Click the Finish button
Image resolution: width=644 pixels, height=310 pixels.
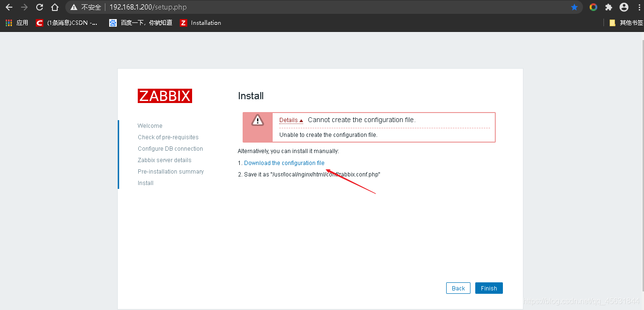pos(489,288)
